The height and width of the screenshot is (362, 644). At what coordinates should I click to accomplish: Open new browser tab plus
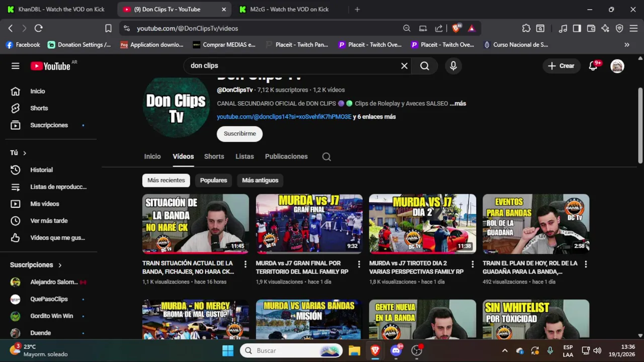click(x=357, y=10)
